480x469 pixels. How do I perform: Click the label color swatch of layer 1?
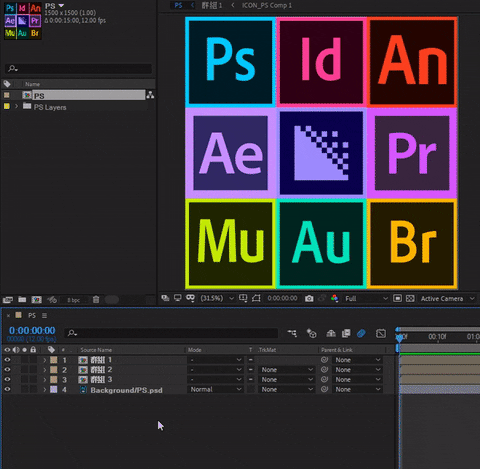(54, 360)
